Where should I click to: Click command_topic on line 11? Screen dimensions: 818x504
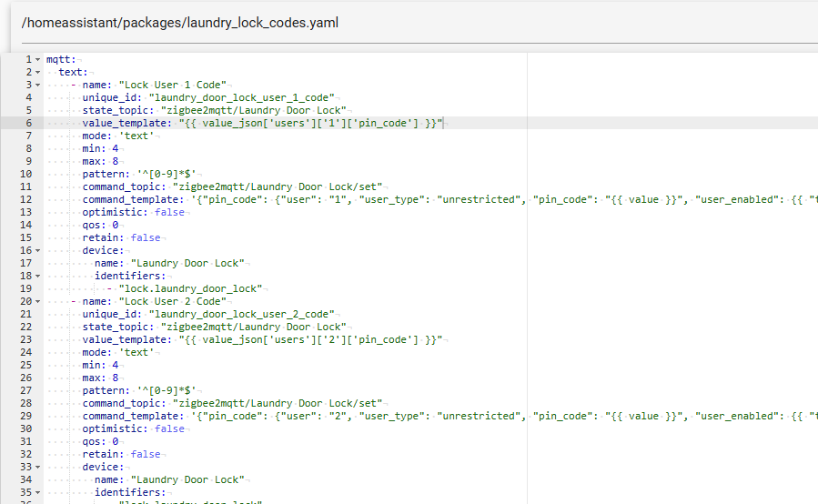(232, 186)
